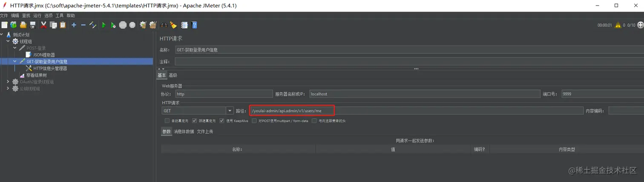Screen dimensions: 644x182
Task: Click the 内容编码 input field
Action: click(626, 111)
